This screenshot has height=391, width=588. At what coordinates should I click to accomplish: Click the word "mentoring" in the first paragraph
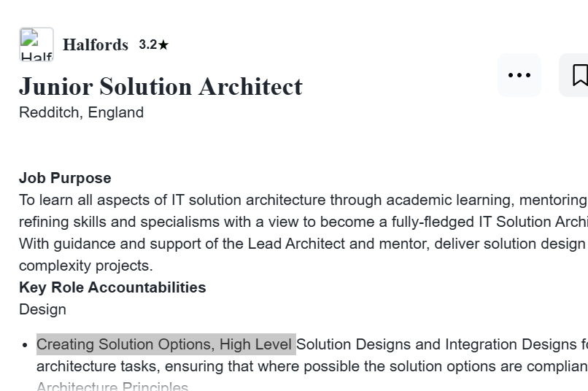pos(553,200)
